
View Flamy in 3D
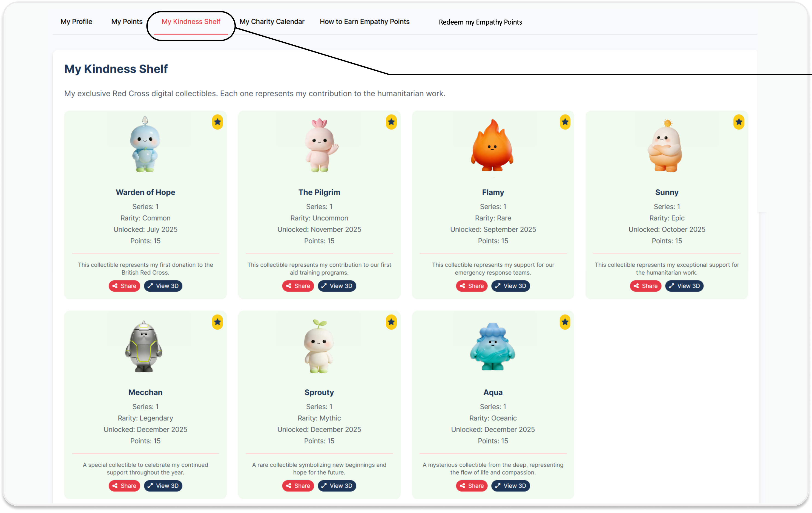(x=511, y=286)
